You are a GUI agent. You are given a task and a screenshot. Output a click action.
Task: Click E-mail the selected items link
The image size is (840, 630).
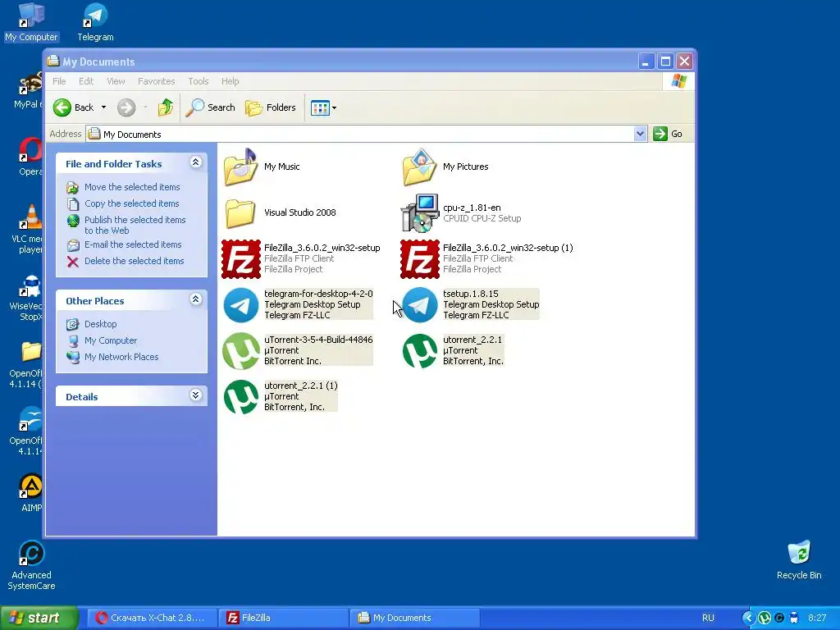(133, 244)
